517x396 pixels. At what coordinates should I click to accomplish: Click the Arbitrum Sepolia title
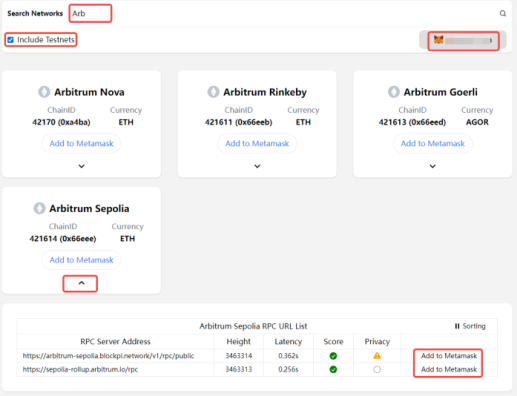[89, 209]
